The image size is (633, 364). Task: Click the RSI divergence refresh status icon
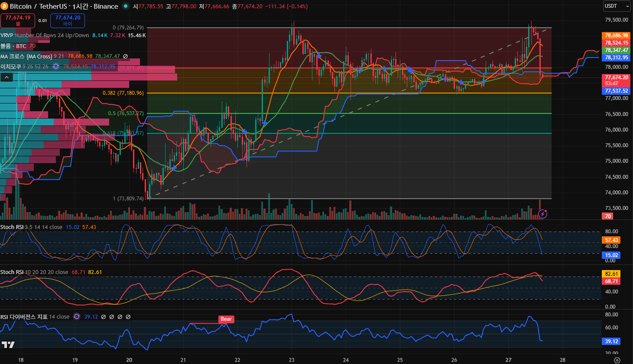[x=77, y=316]
